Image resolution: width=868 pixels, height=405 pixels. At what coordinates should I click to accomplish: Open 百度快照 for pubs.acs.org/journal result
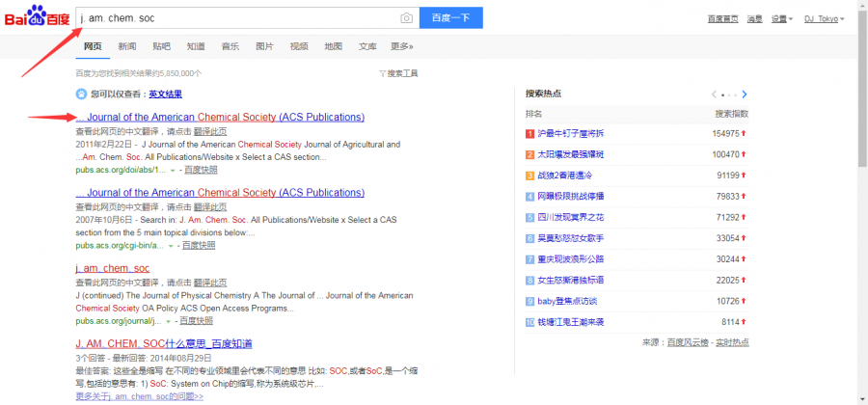click(197, 321)
